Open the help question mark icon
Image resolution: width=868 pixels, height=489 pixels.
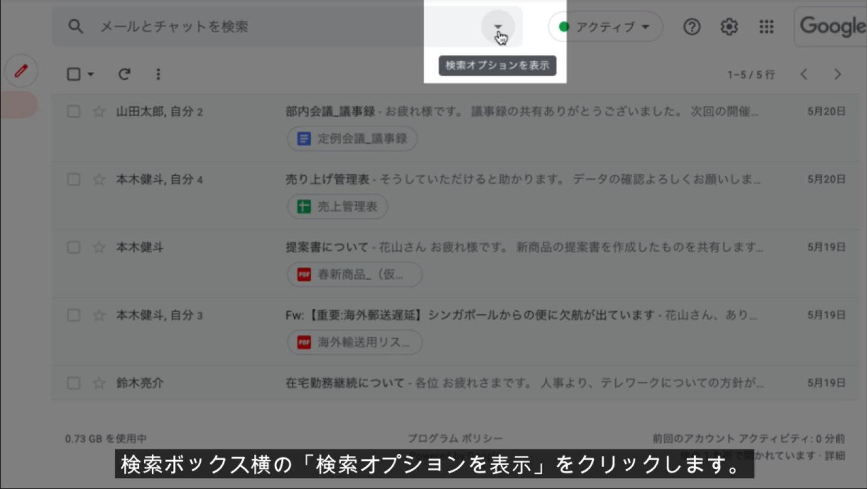coord(691,27)
